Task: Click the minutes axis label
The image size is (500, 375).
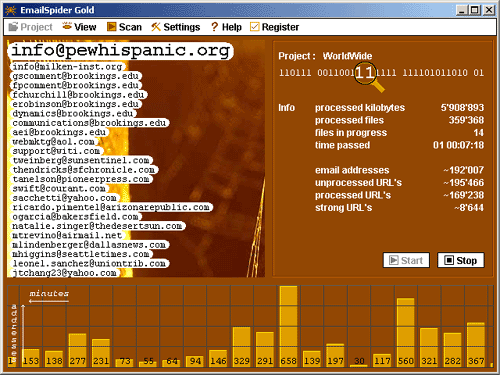Action: click(x=49, y=294)
